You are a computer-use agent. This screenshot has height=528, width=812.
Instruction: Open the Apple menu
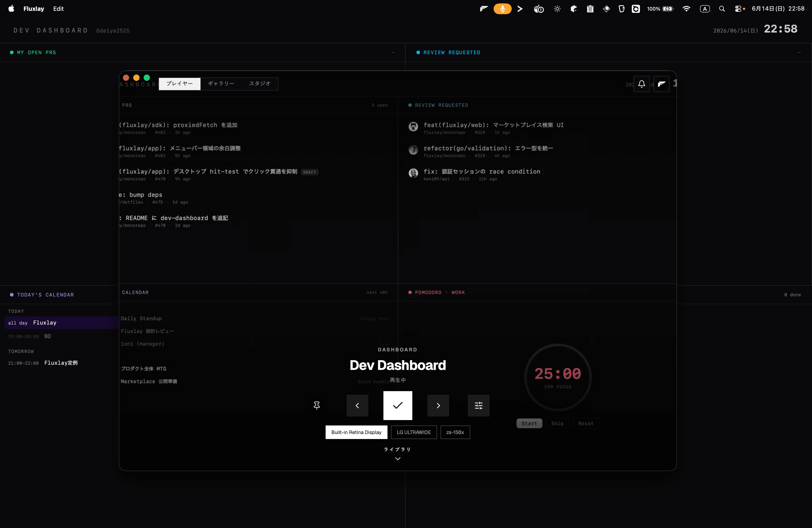pos(11,9)
